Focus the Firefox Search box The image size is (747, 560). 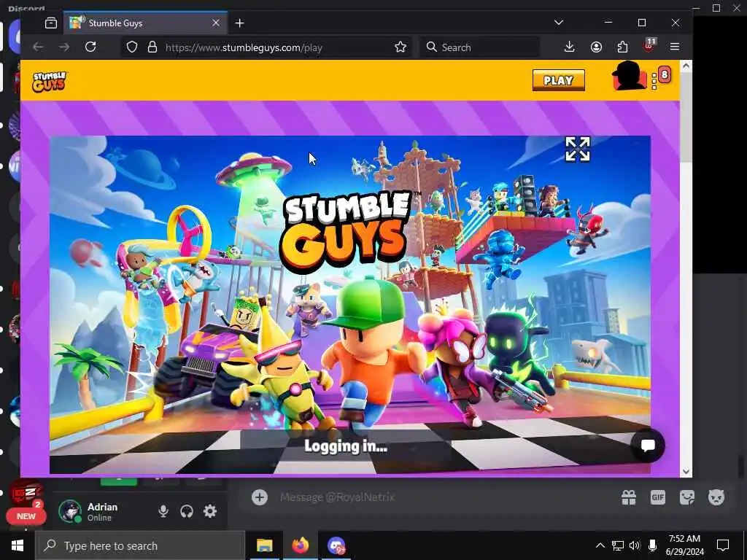[480, 47]
